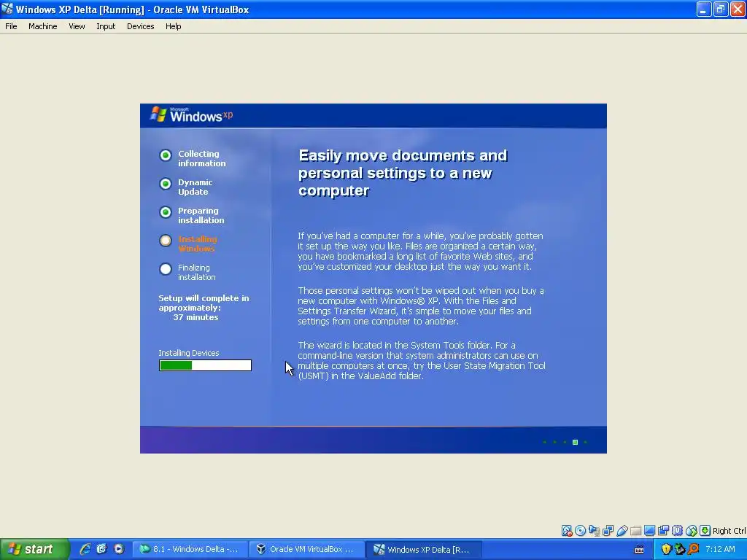Click the Installing Windows step indicator
Image resolution: width=747 pixels, height=560 pixels.
click(166, 241)
